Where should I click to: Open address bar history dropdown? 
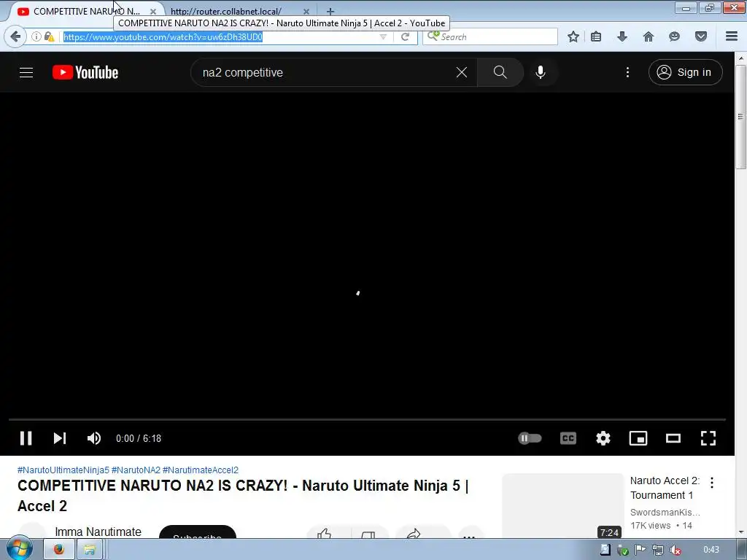pyautogui.click(x=383, y=36)
